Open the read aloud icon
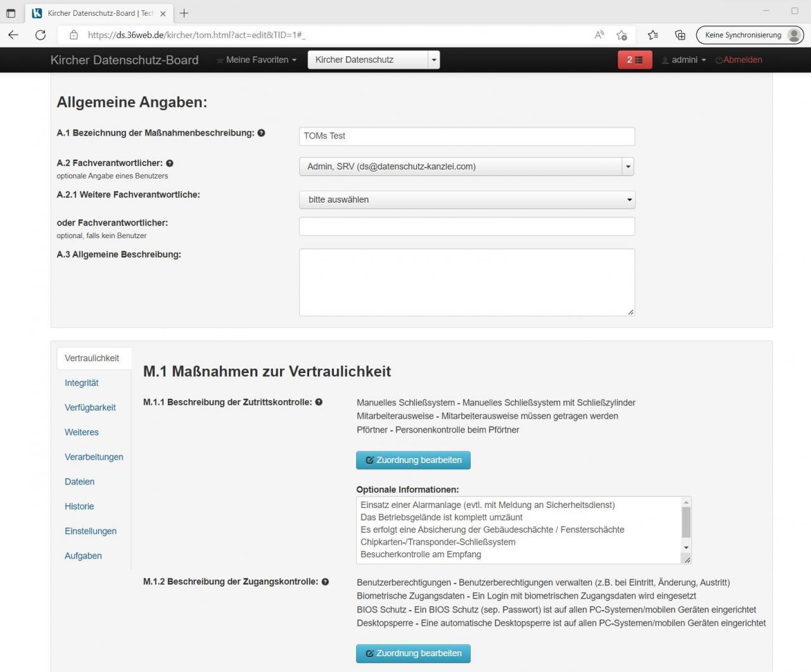 [599, 35]
